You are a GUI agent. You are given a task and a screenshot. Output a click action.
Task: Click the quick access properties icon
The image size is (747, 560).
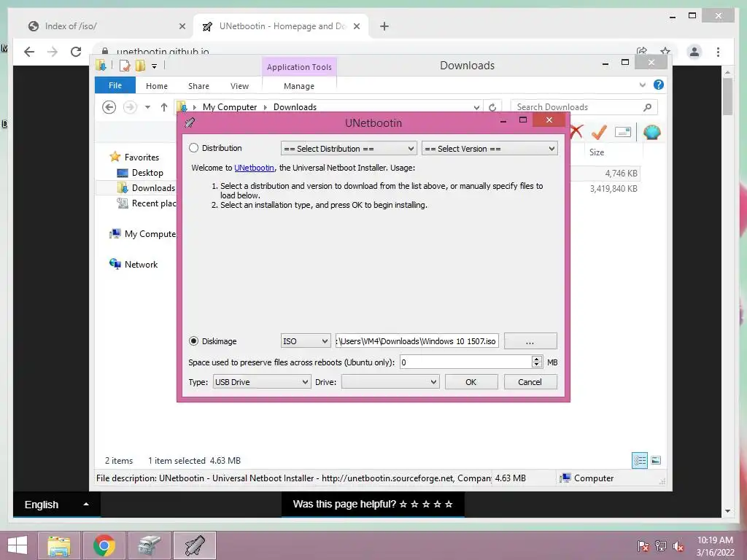(x=125, y=65)
